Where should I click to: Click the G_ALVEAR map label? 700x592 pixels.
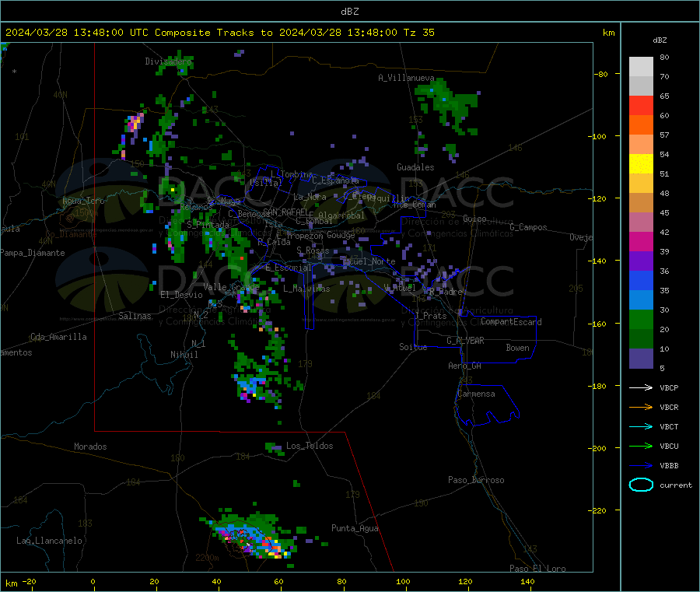click(465, 341)
